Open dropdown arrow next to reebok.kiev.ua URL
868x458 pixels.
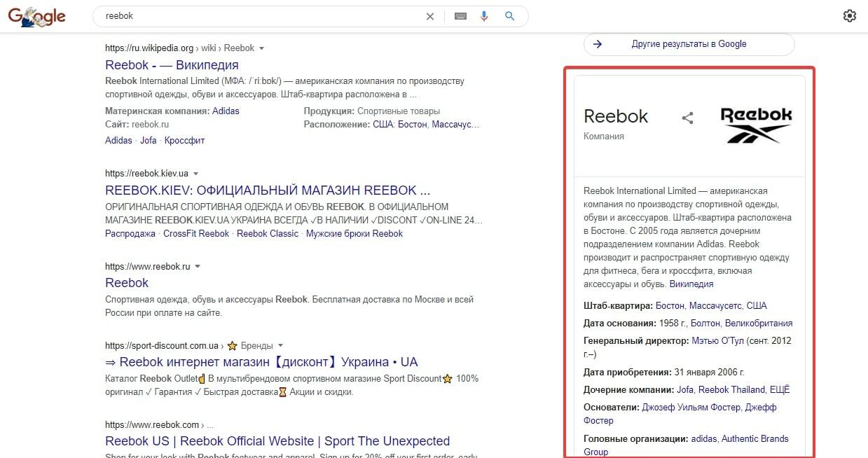196,173
